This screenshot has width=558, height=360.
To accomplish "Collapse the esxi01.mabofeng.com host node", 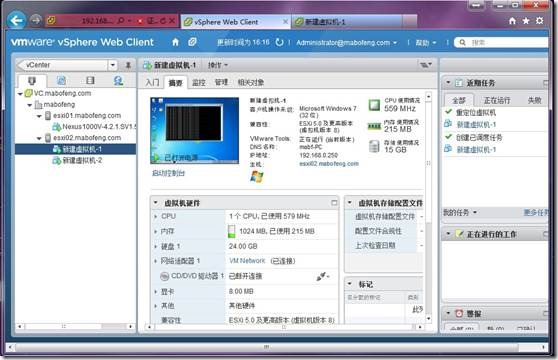I will (40, 116).
